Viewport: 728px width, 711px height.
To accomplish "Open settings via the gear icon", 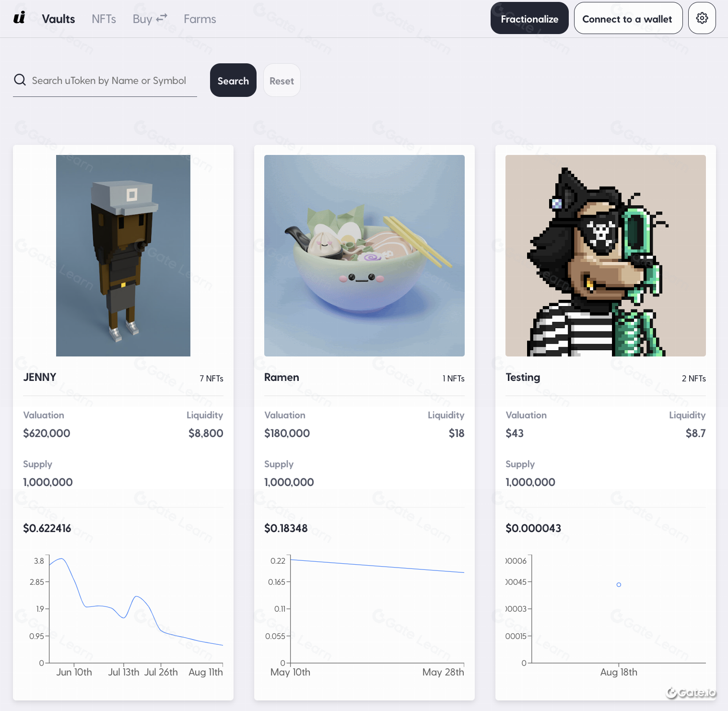I will pos(702,18).
